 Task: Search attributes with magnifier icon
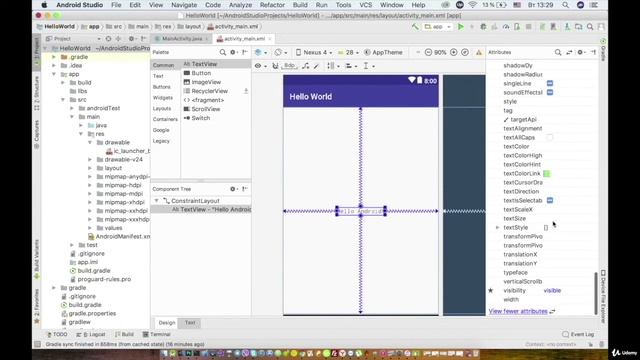pos(558,52)
